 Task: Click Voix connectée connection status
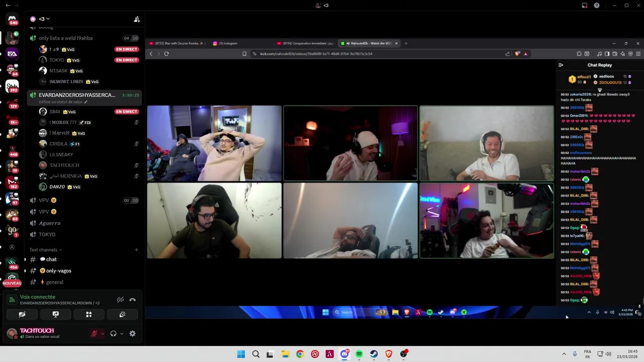pyautogui.click(x=38, y=297)
